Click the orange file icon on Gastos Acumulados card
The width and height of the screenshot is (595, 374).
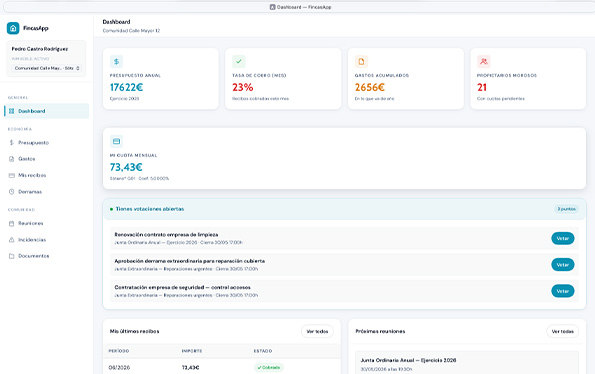361,61
